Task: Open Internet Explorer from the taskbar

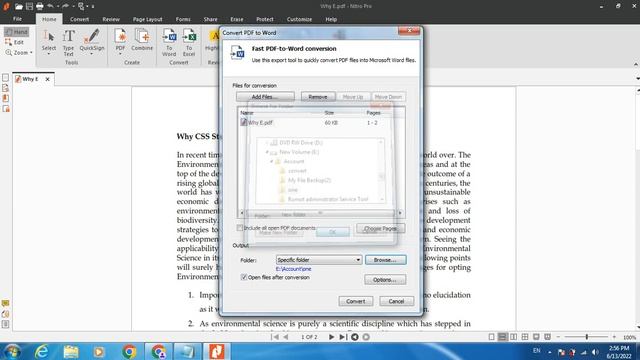Action: 42,351
